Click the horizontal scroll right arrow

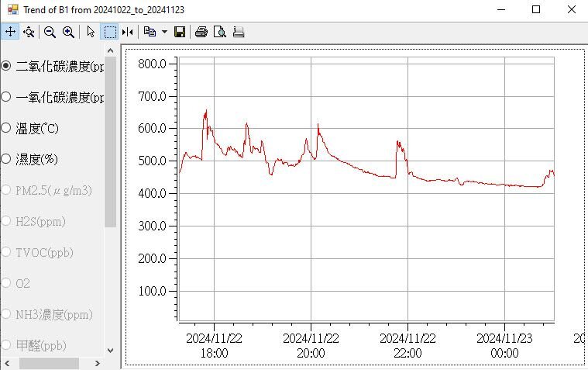pos(97,363)
